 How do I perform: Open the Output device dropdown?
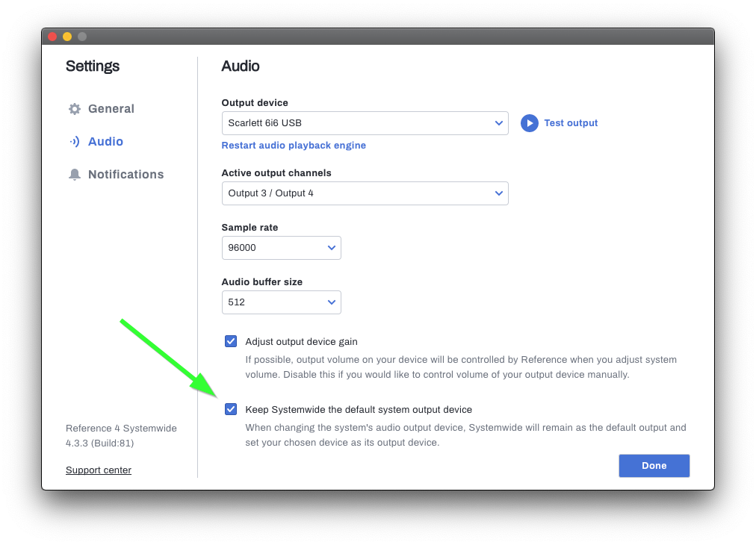pos(365,123)
